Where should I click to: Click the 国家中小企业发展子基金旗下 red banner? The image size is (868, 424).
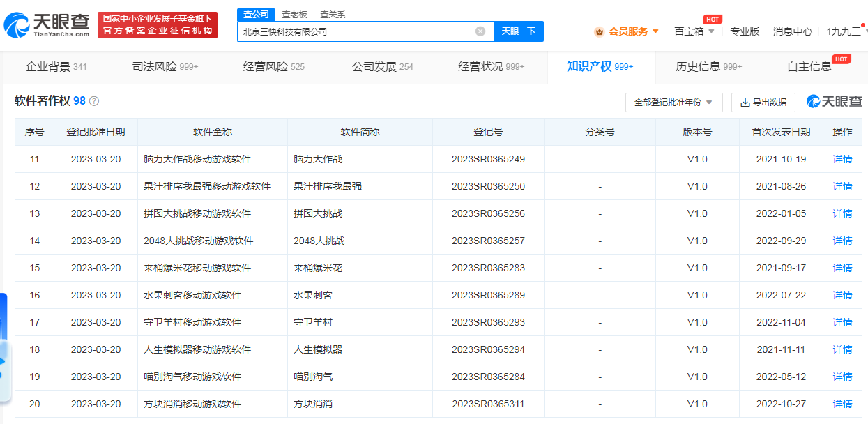pyautogui.click(x=158, y=25)
